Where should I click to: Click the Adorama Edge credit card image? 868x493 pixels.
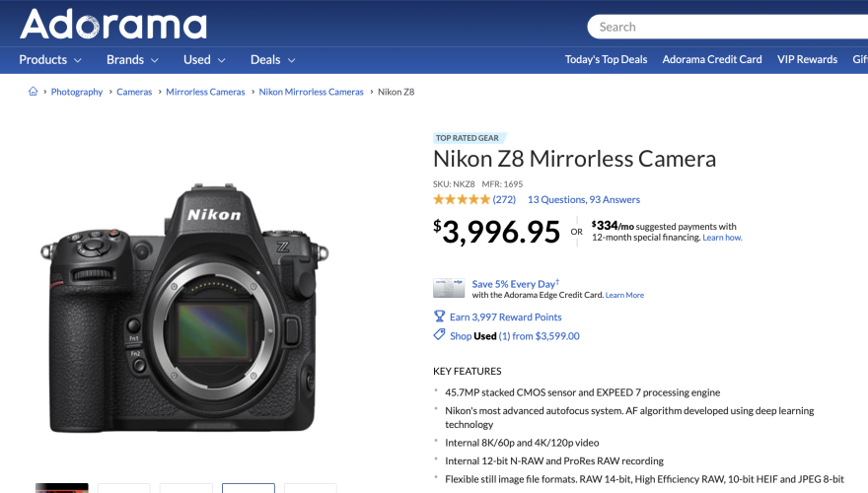449,288
